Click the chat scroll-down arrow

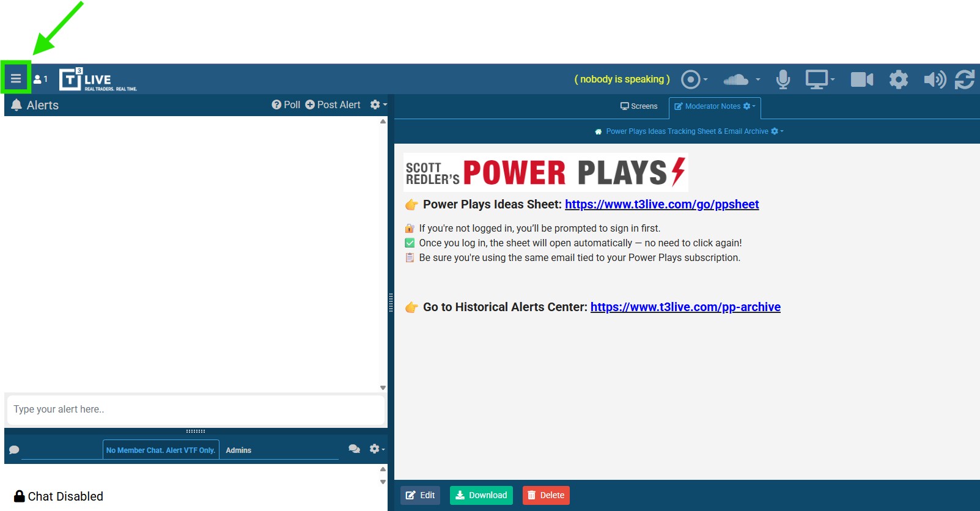[383, 482]
